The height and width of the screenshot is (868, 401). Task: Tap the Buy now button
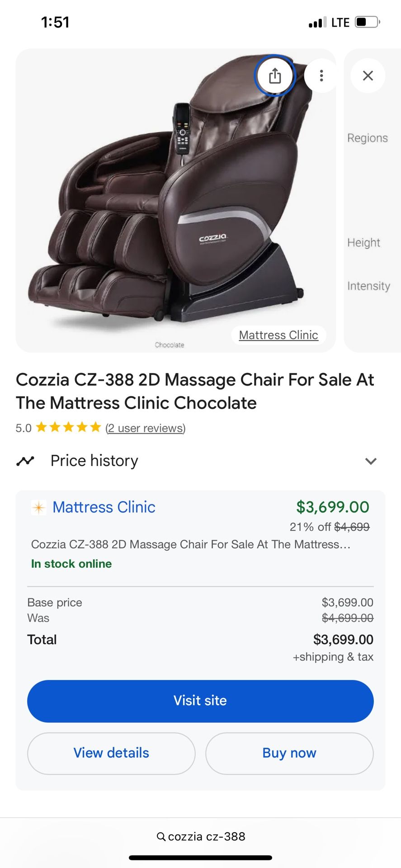289,753
